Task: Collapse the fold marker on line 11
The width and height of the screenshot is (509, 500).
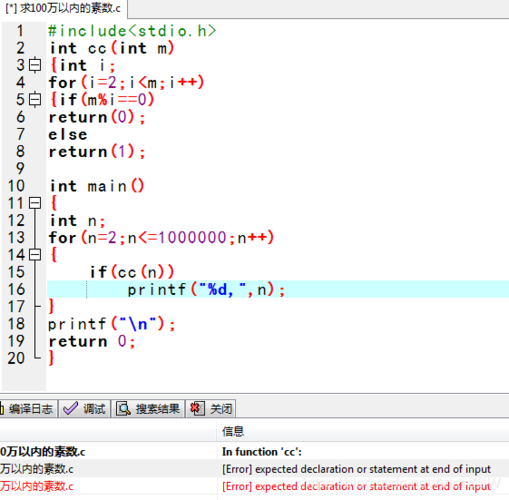Action: [x=35, y=203]
